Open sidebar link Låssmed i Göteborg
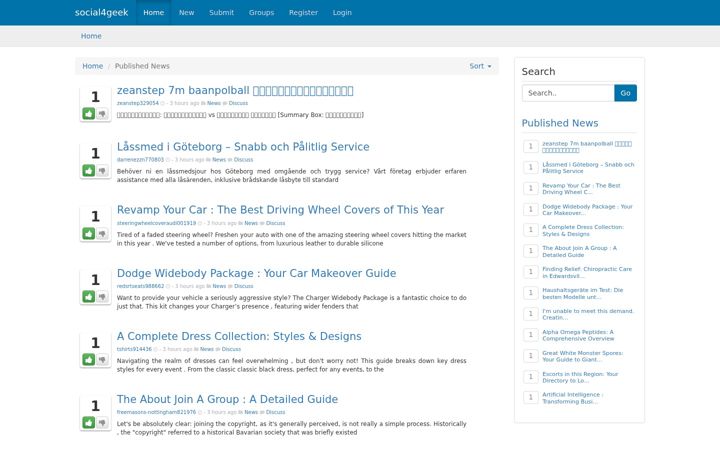The width and height of the screenshot is (720, 450). [588, 168]
